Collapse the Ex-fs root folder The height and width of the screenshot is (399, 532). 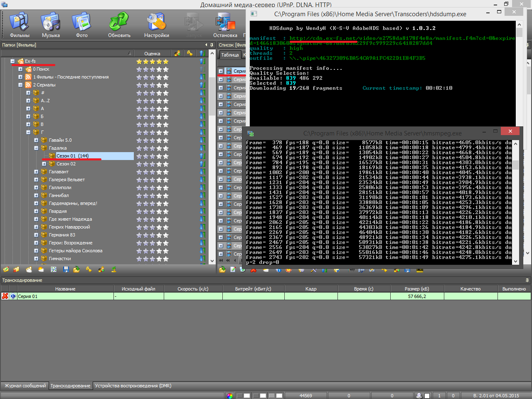coord(12,62)
